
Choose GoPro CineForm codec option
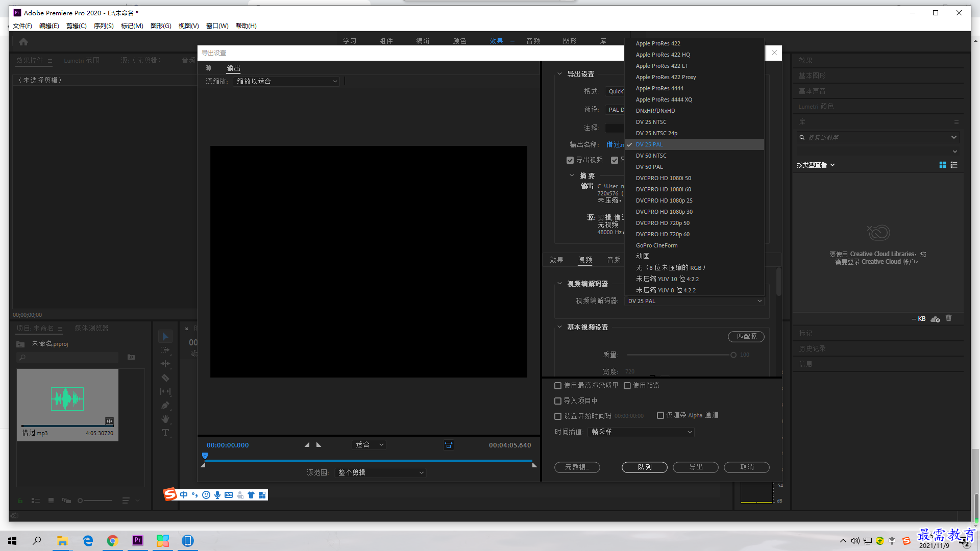[x=694, y=245]
